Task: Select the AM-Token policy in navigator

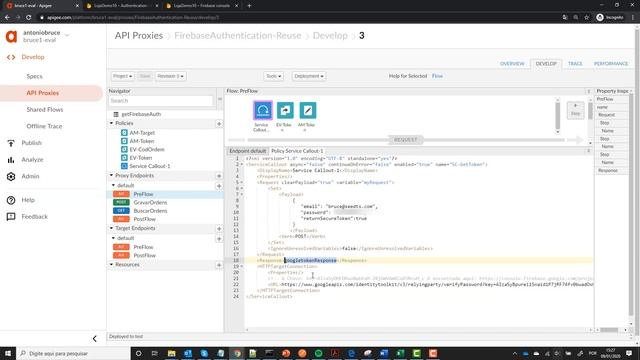Action: [142, 141]
